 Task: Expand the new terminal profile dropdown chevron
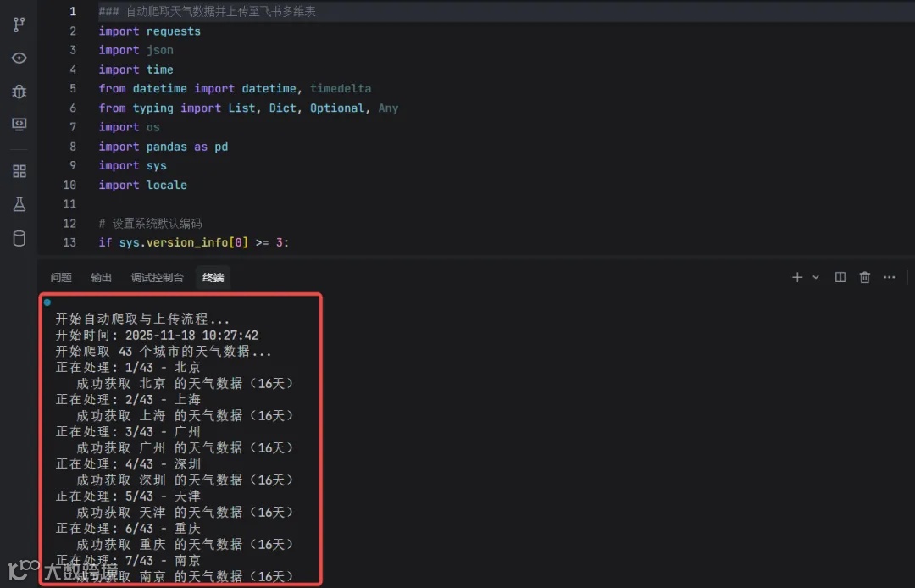(x=816, y=277)
